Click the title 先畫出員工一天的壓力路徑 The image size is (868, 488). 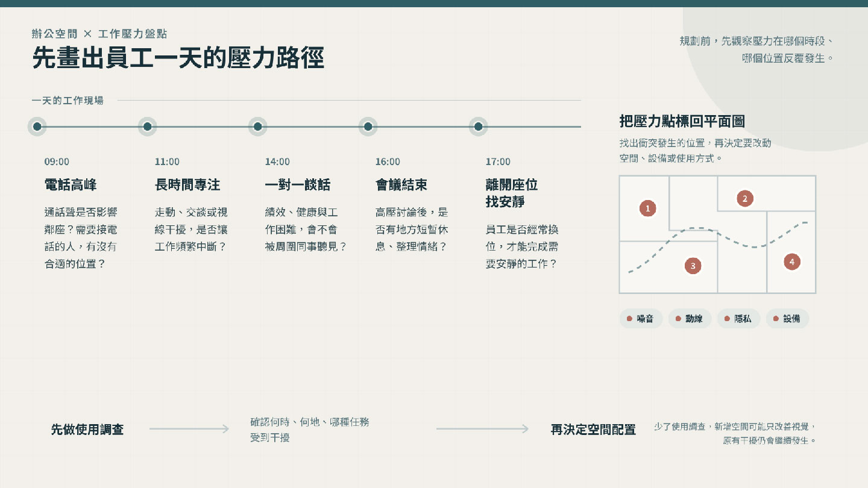(178, 58)
